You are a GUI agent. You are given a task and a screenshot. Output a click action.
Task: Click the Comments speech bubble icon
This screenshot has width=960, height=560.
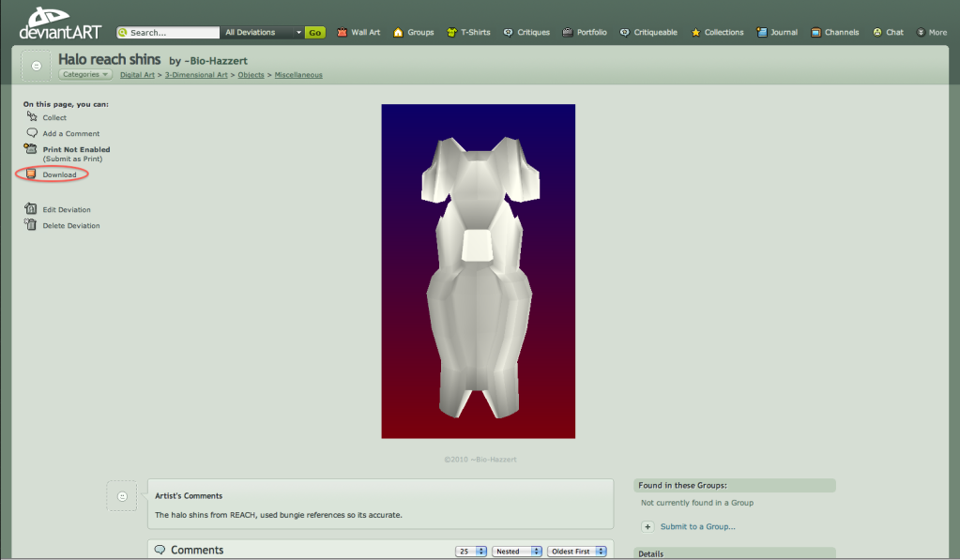[160, 550]
